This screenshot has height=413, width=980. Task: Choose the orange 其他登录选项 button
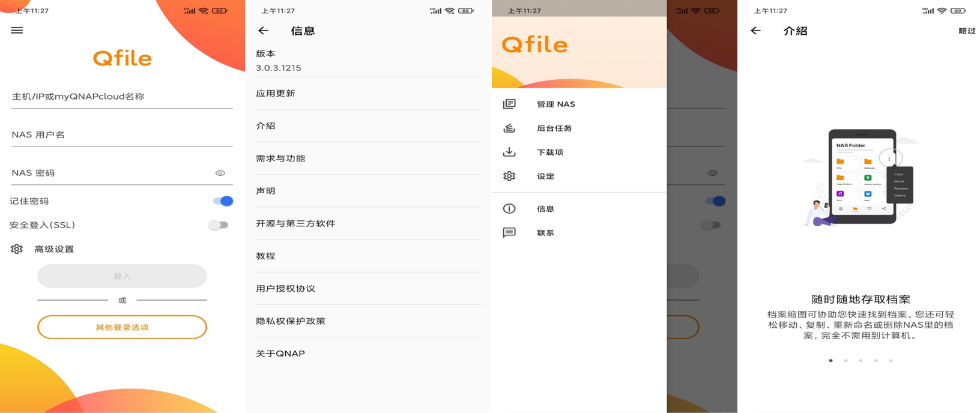coord(122,327)
